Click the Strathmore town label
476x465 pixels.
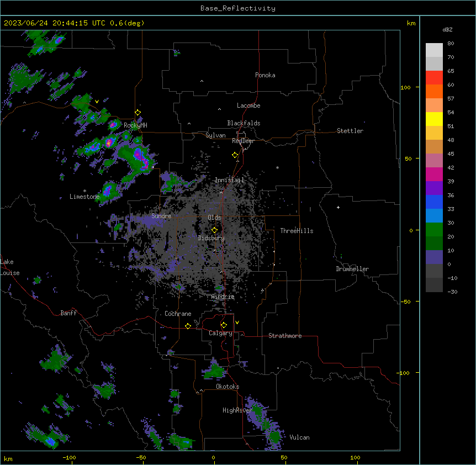click(285, 336)
